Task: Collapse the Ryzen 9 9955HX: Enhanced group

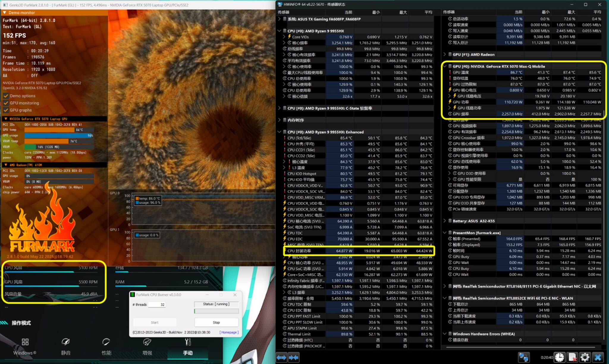Action: (279, 132)
